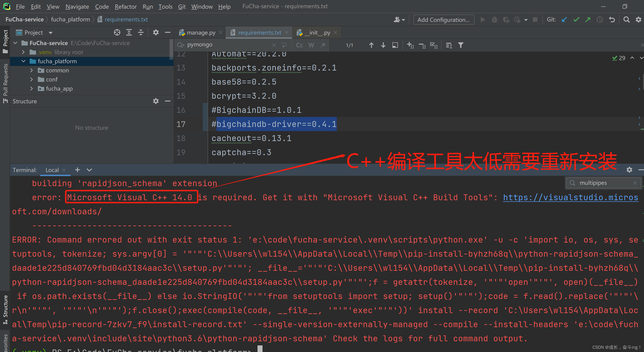
Task: Click the locate file crosshair icon in Project panel
Action: coord(117,33)
